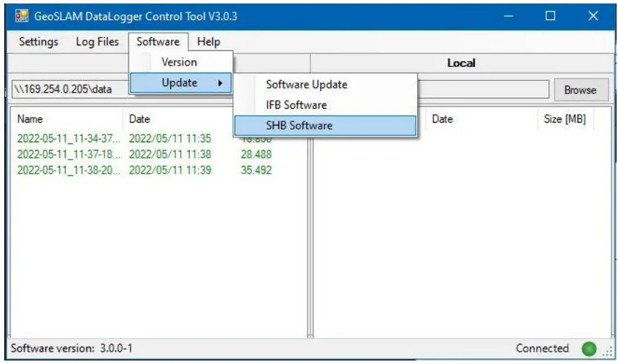618x364 pixels.
Task: Close the open Software menu
Action: tap(158, 42)
